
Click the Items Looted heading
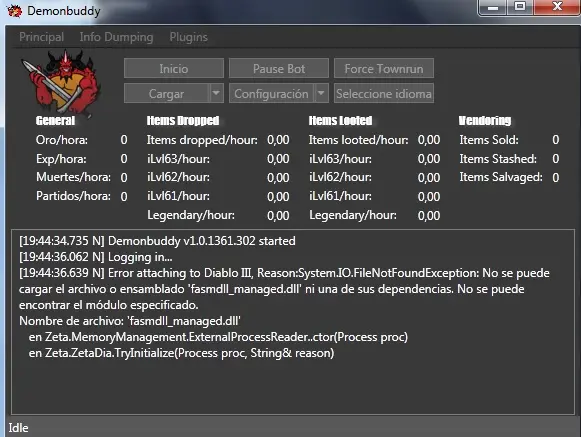pyautogui.click(x=341, y=120)
